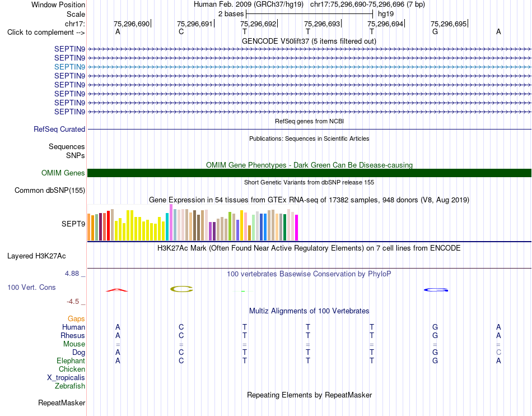
Task: Click the 'Human' species label
Action: coord(73,327)
